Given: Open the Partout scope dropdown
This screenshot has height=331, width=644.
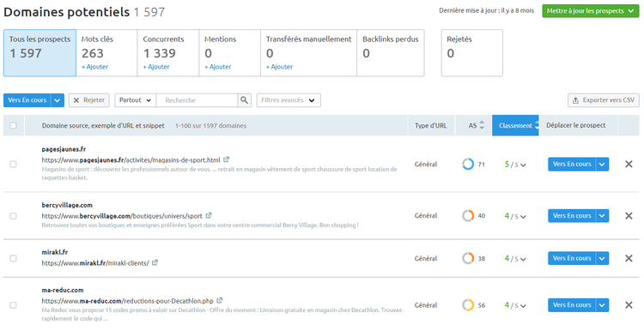Looking at the screenshot, I should (135, 100).
